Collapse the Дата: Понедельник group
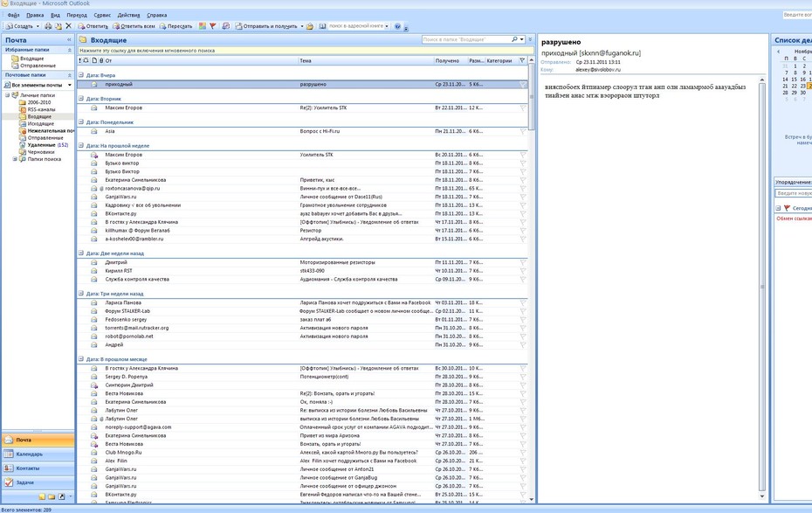The image size is (812, 513). point(81,122)
